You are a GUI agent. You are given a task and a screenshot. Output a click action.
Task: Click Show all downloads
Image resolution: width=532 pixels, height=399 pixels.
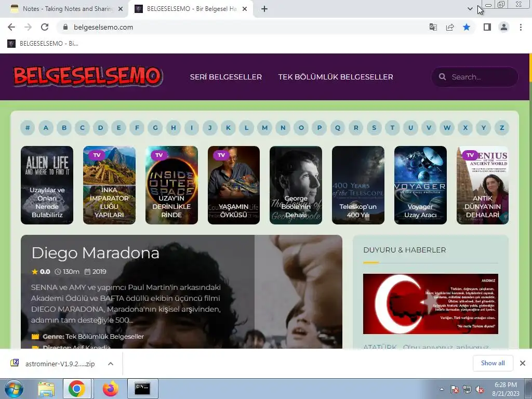tap(493, 363)
